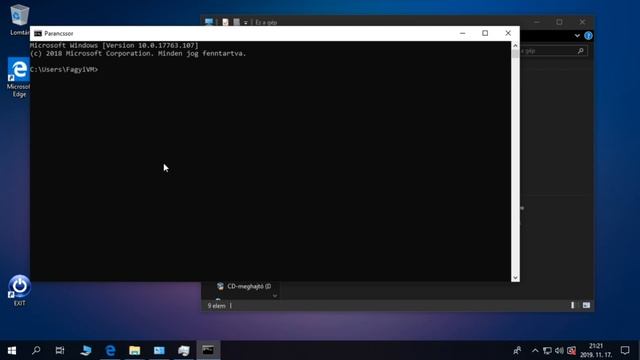
Task: Switch Explorer to large icons view
Action: pos(586,305)
